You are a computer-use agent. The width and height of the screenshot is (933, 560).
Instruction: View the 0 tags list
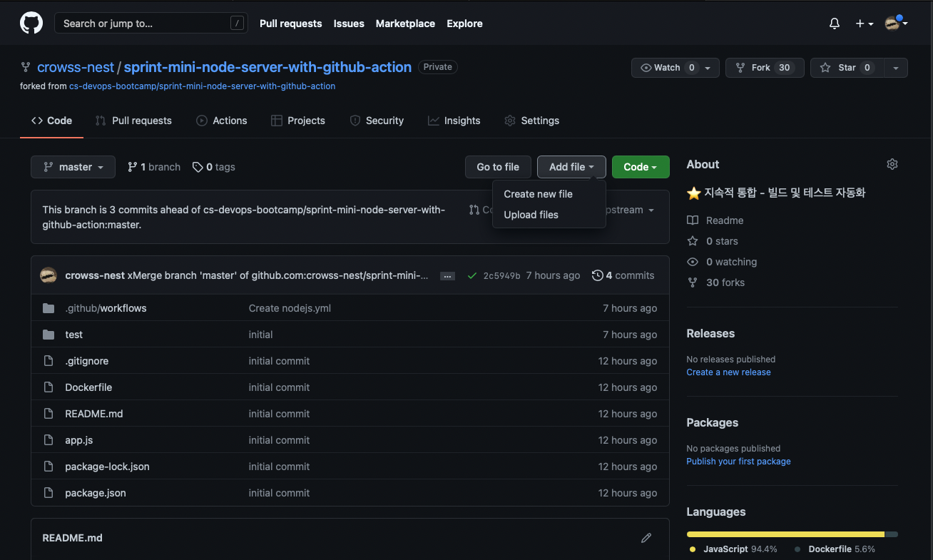[214, 167]
